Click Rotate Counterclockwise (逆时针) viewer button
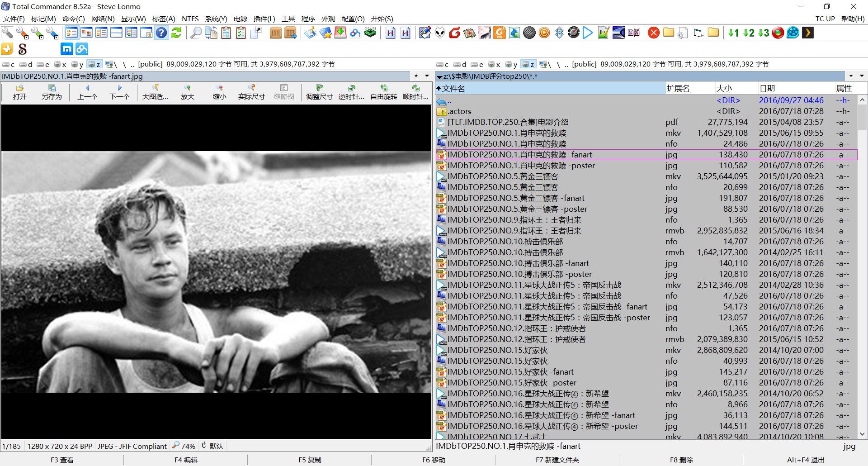868x466 pixels. [x=351, y=92]
